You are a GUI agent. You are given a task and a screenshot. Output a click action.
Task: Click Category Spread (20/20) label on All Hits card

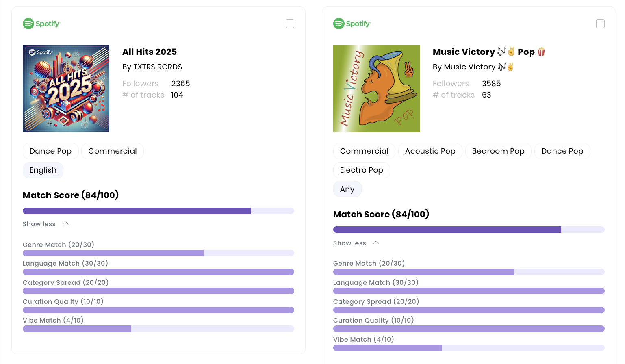66,283
